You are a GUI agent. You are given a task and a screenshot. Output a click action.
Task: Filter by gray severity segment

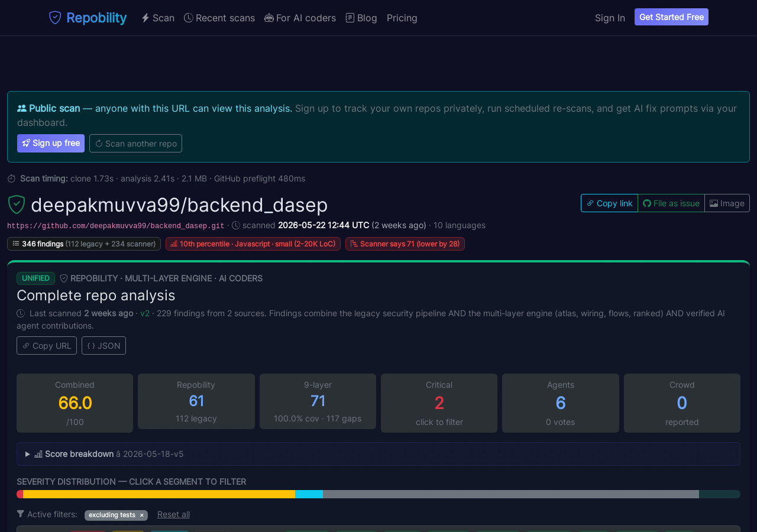(511, 494)
